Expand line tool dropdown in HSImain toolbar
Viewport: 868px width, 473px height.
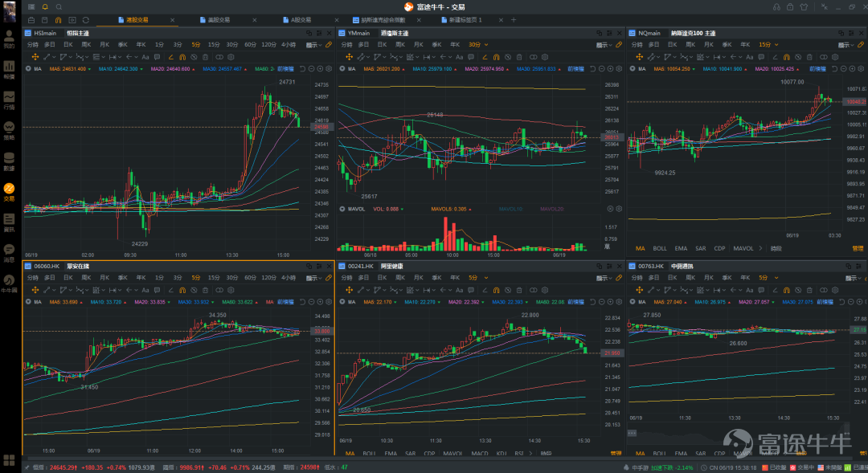coord(53,57)
